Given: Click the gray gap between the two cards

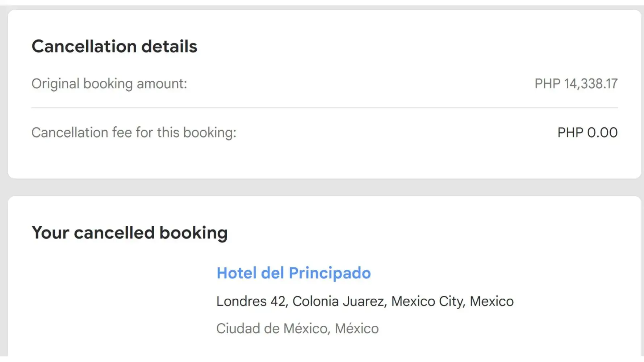Looking at the screenshot, I should click(325, 187).
